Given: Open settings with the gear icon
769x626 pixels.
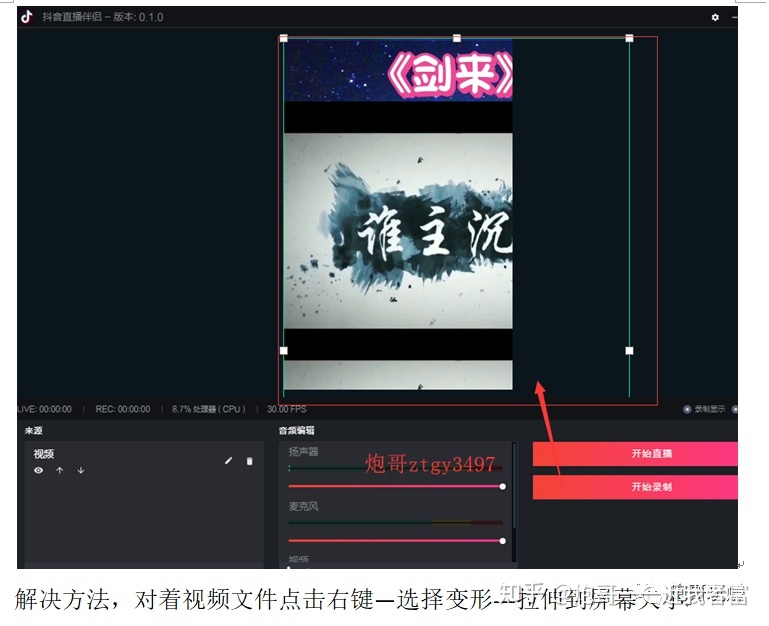Looking at the screenshot, I should pos(715,17).
